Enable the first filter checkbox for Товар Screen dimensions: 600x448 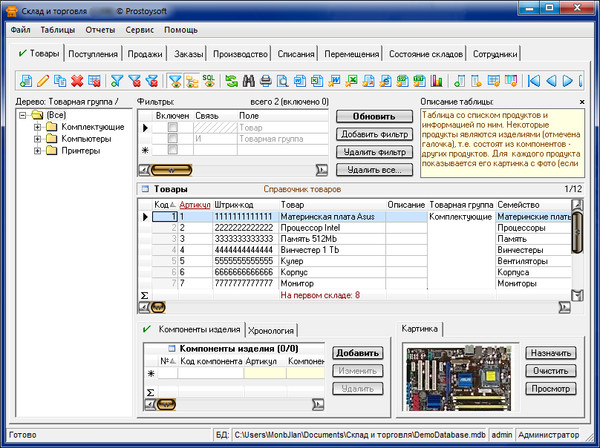173,129
